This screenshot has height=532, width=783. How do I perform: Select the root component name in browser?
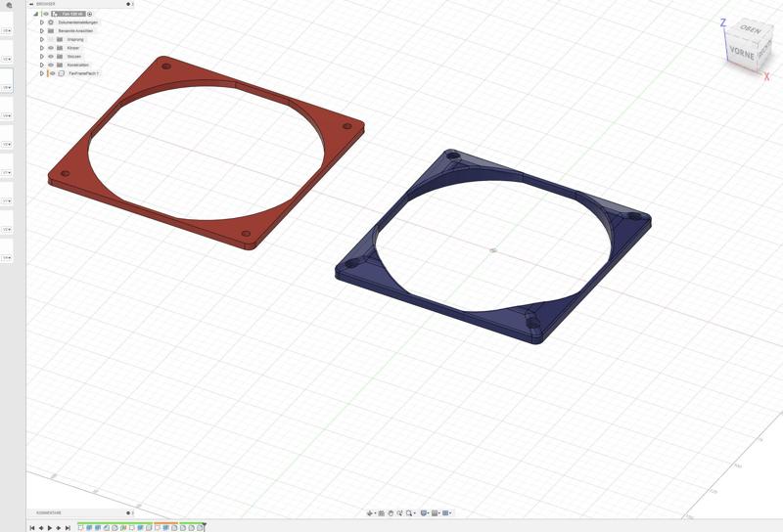(x=72, y=14)
